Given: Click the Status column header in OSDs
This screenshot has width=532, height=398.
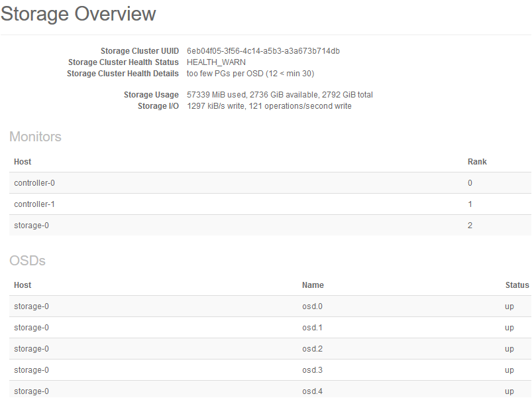Looking at the screenshot, I should point(517,285).
